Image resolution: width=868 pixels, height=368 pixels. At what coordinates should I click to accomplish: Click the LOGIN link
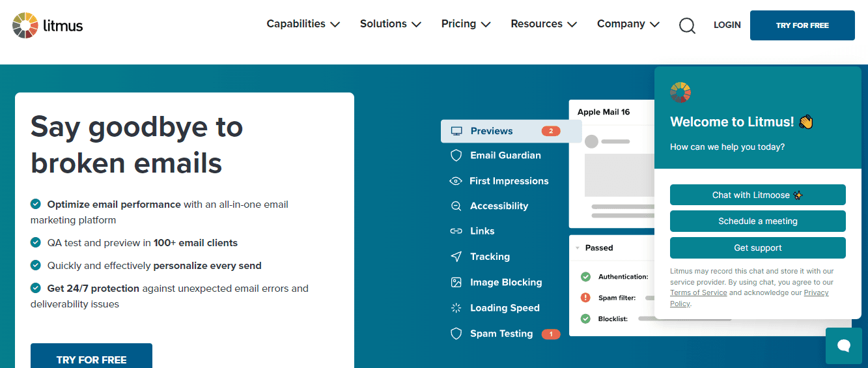(x=727, y=25)
